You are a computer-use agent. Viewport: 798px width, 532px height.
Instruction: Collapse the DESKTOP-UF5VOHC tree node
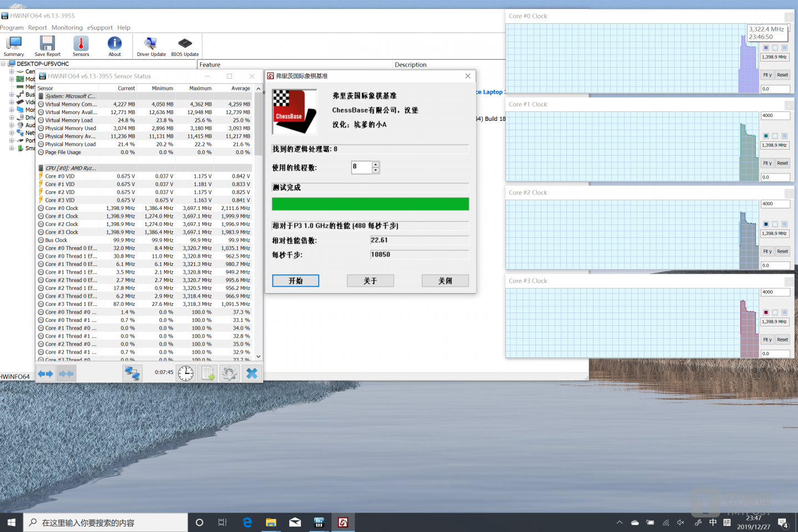[x=3, y=64]
